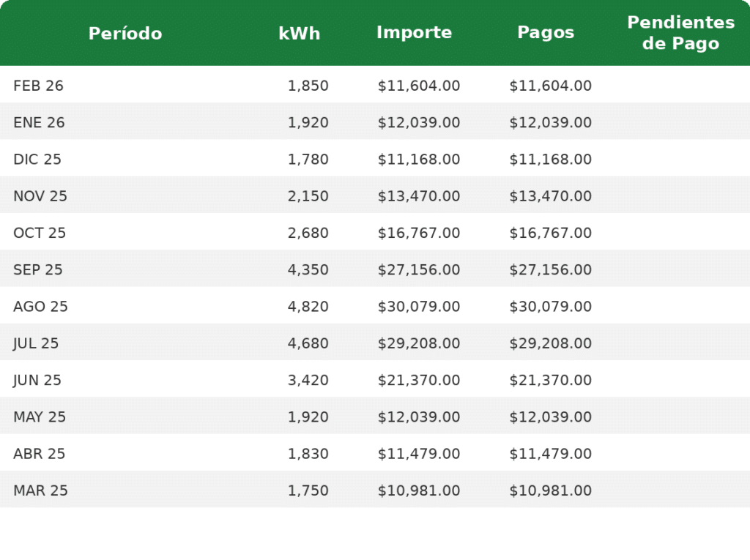Click the 1,850 kWh value for FEB 26

tap(308, 86)
